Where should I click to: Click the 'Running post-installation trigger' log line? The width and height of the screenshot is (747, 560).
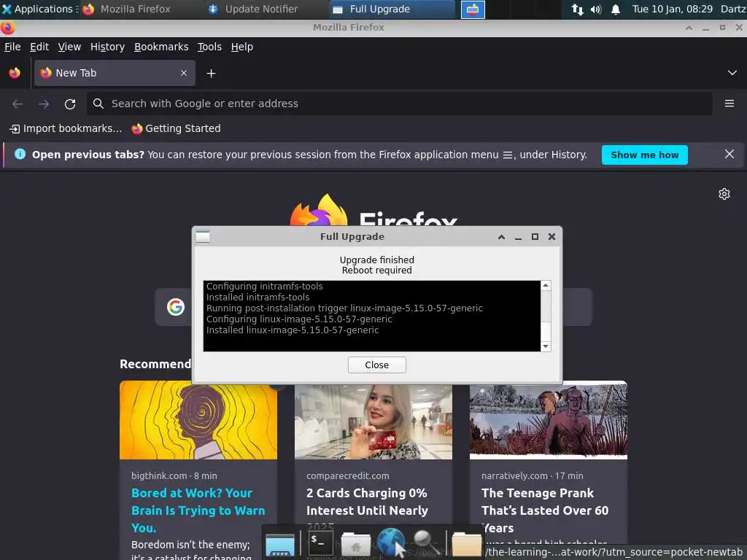[x=344, y=308]
